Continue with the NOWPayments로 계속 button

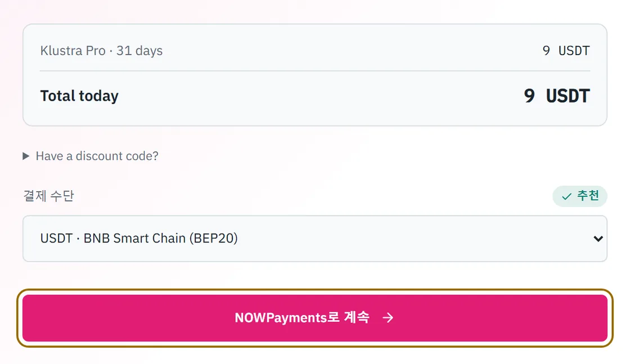tap(315, 318)
